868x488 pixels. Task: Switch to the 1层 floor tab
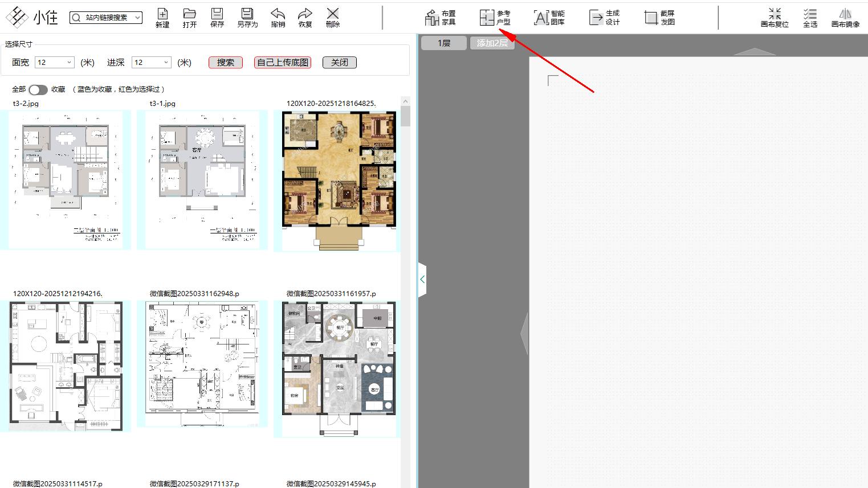[443, 42]
